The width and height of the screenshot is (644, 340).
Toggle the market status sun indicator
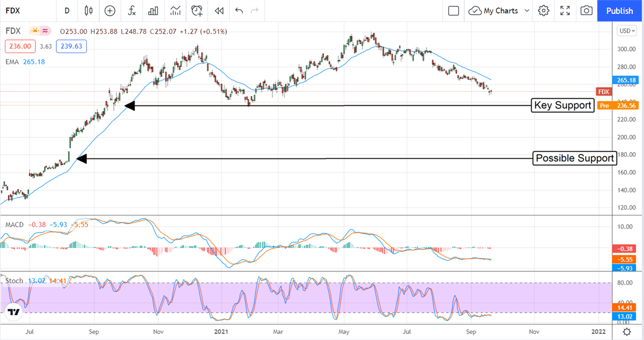tap(35, 31)
